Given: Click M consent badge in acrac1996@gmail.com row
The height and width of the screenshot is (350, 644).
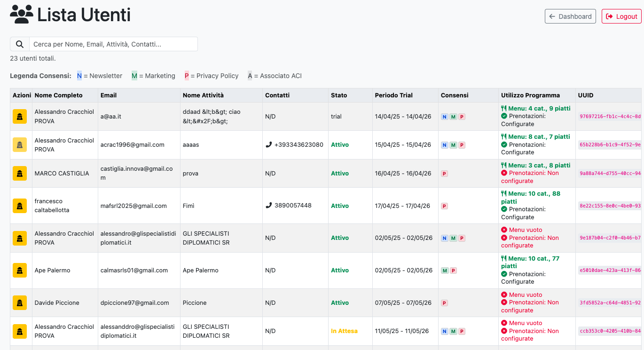Looking at the screenshot, I should point(453,145).
